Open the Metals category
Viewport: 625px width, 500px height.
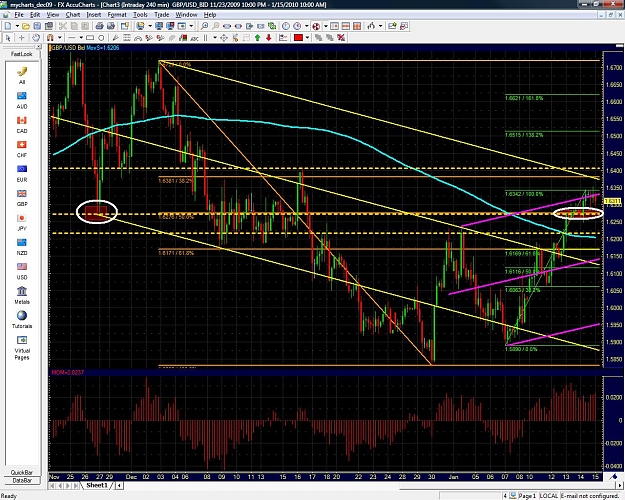(x=22, y=295)
